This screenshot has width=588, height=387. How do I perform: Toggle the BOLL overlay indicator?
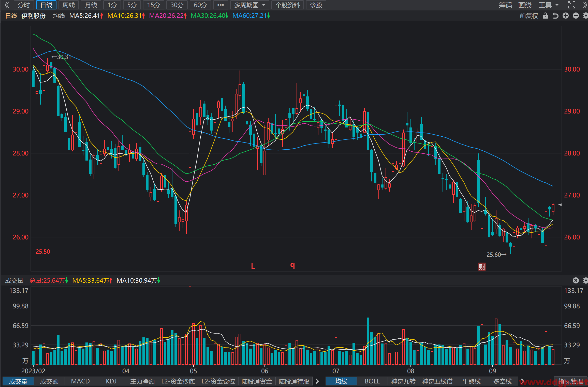point(372,381)
